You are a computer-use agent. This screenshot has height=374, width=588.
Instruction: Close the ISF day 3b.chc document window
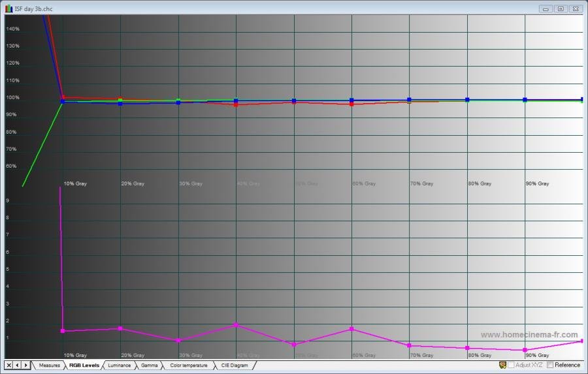pos(575,8)
